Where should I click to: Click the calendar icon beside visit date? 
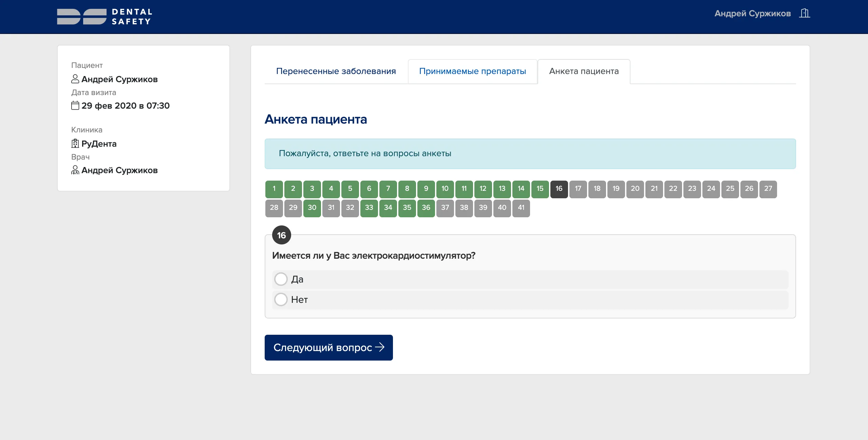pos(75,106)
